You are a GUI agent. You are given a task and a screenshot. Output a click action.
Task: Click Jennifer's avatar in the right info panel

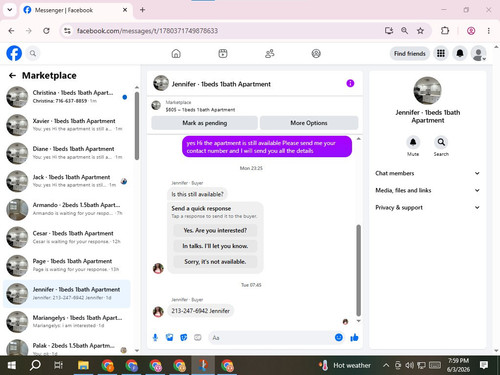click(x=427, y=91)
